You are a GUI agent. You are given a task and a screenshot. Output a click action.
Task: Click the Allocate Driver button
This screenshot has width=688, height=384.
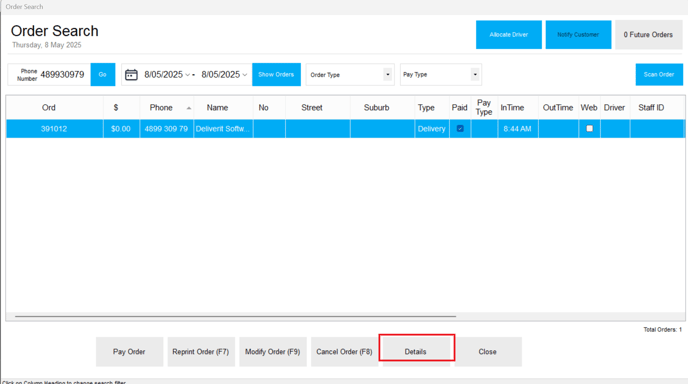point(509,35)
